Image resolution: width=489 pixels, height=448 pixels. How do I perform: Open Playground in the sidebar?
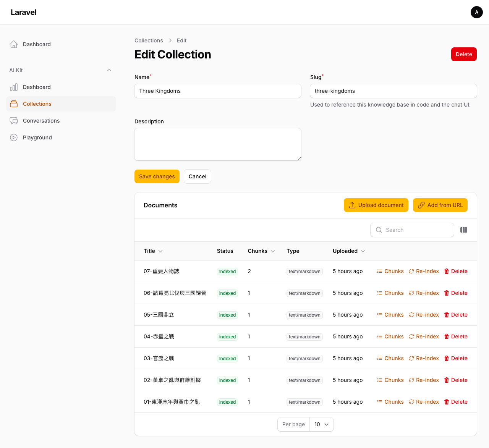pos(61,137)
